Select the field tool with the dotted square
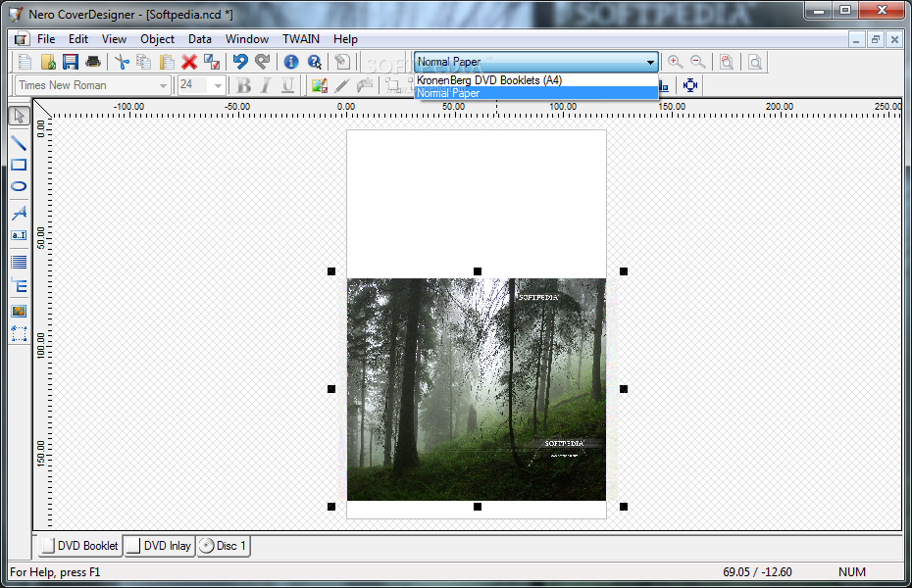 [20, 333]
